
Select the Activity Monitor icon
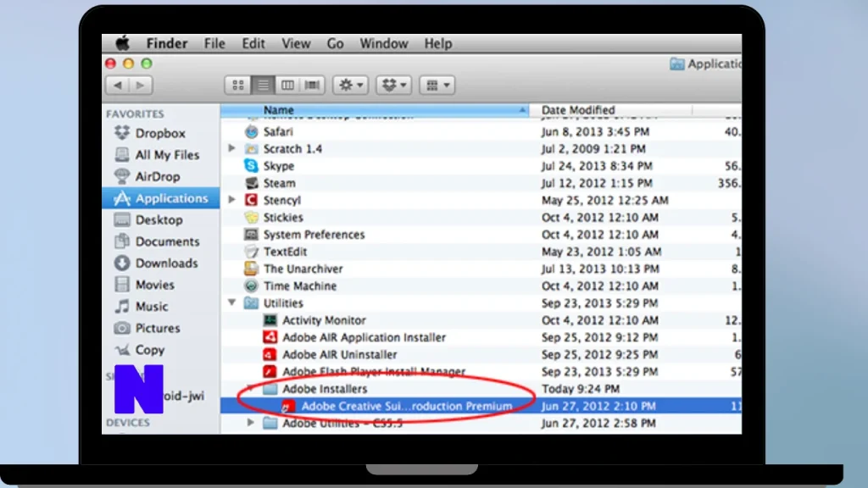pyautogui.click(x=270, y=320)
